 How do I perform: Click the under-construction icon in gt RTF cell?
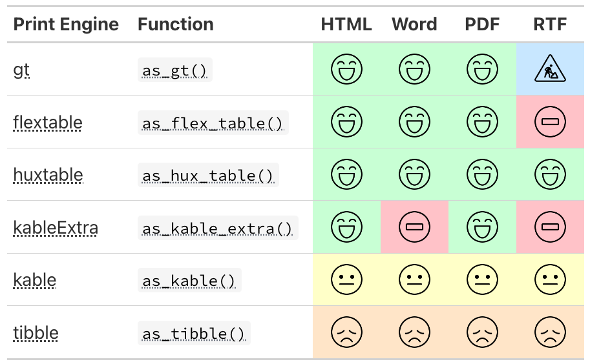point(550,69)
